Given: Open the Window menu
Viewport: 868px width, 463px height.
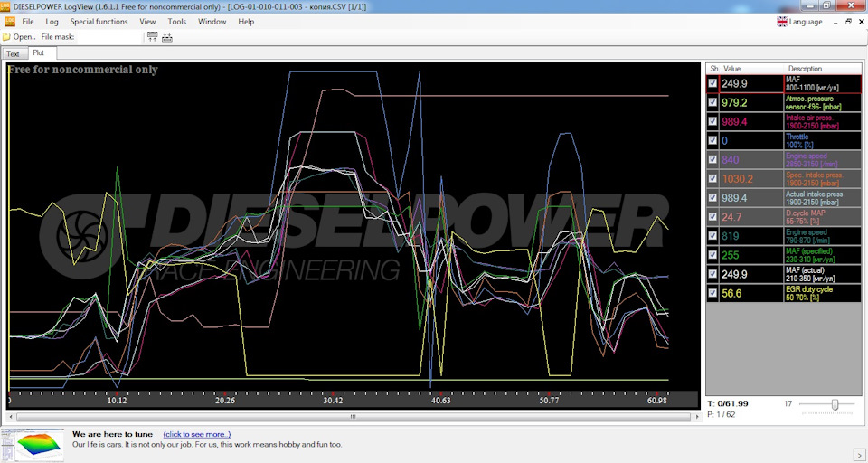Looking at the screenshot, I should tap(212, 22).
